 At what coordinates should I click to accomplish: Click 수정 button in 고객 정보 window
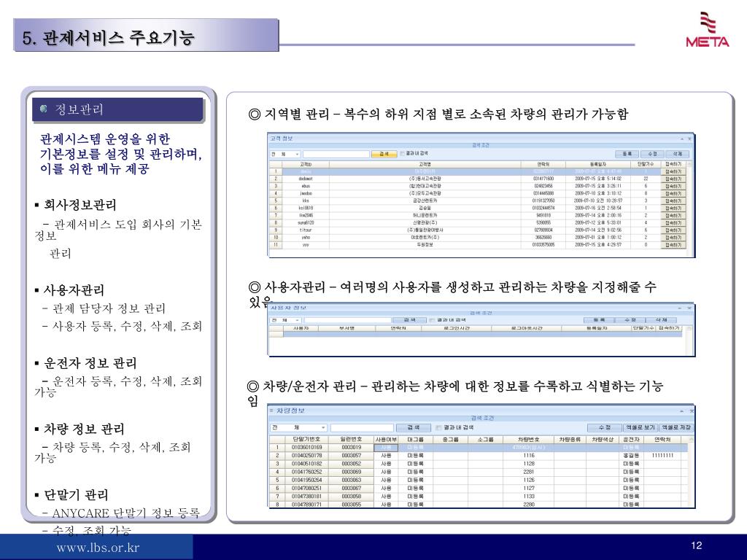point(652,154)
